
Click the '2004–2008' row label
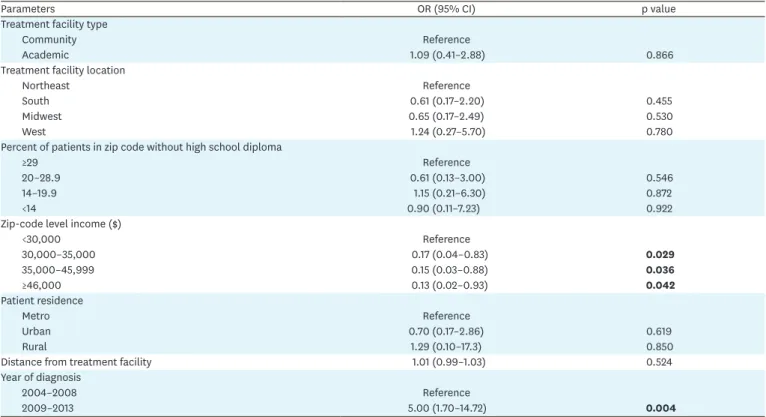[49, 393]
